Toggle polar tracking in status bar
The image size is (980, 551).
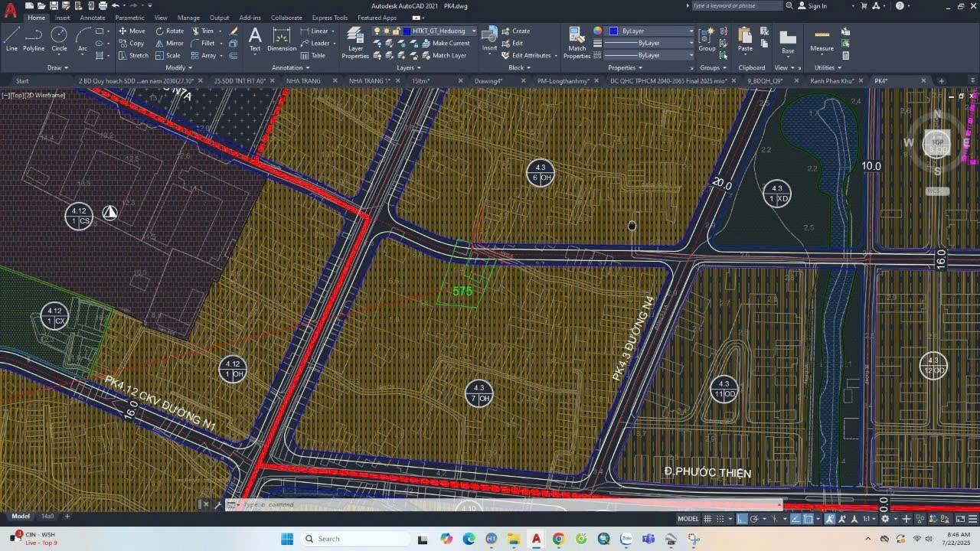point(754,519)
